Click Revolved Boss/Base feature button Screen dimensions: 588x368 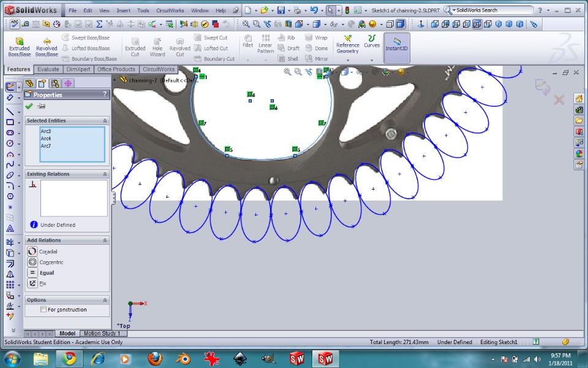47,47
